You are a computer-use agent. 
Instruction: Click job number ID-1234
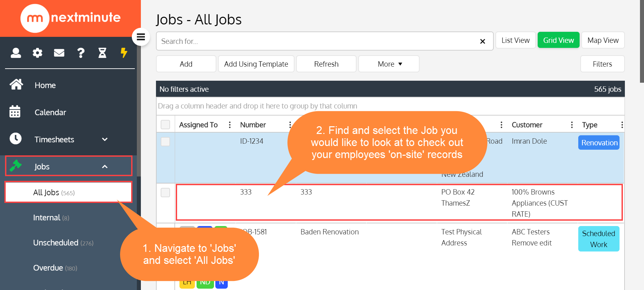[x=252, y=141]
